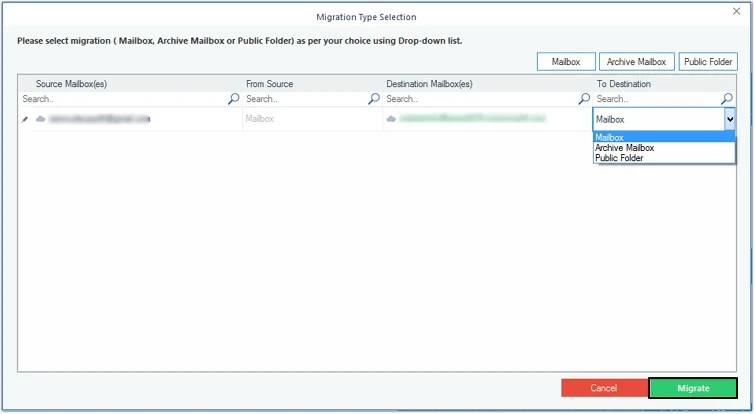The width and height of the screenshot is (755, 414).
Task: Click the red Cancel button
Action: (604, 388)
